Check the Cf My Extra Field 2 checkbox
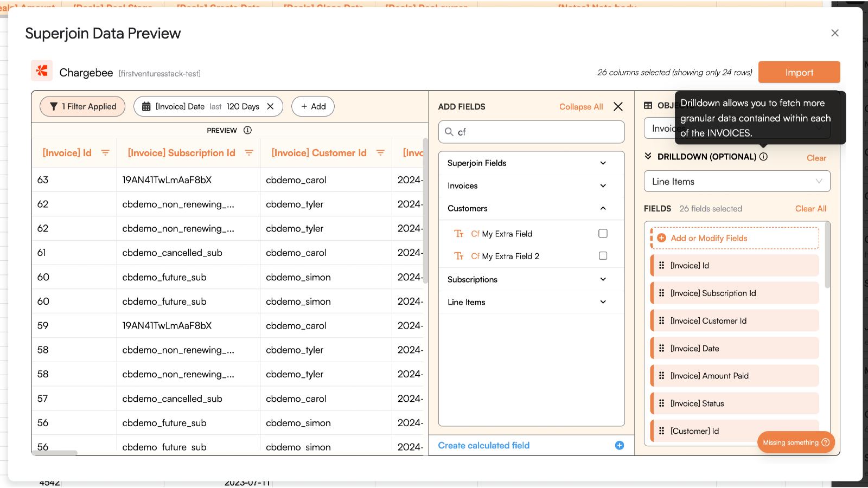Viewport: 868px width, 488px height. [603, 256]
